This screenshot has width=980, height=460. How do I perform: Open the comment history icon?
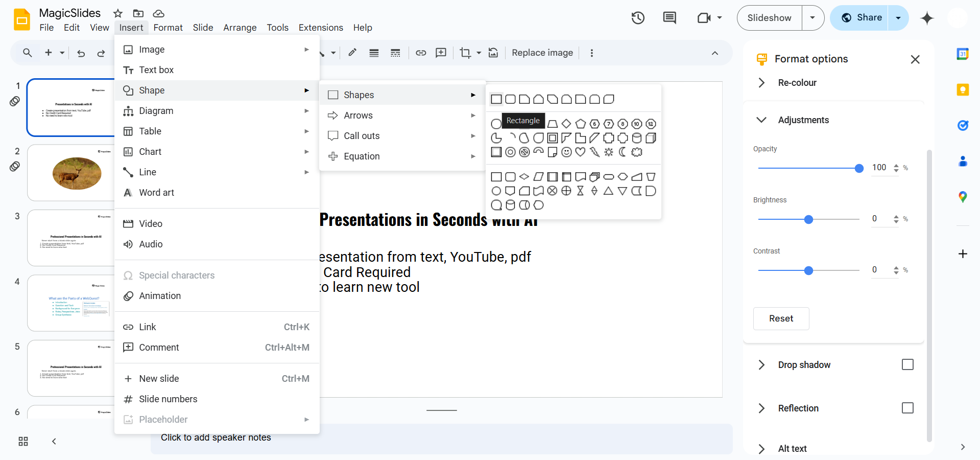tap(670, 18)
